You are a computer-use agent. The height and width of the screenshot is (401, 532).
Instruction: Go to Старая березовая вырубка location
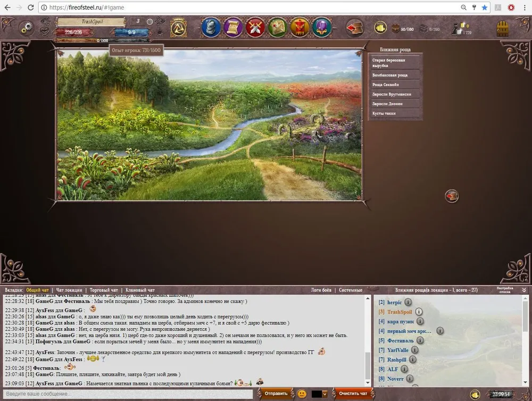point(395,63)
